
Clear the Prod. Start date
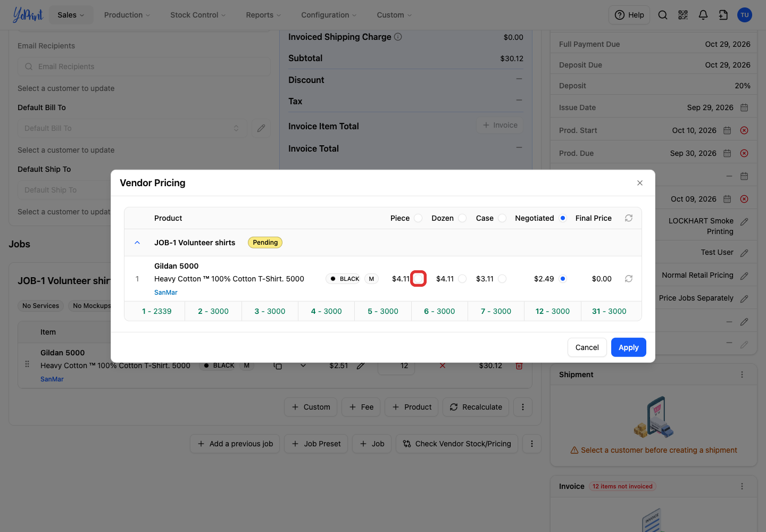point(744,130)
